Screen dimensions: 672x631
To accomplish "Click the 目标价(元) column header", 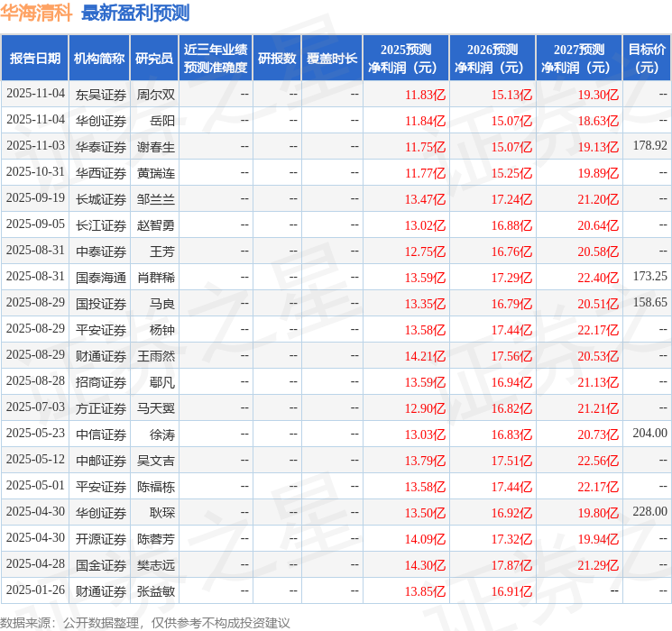I will pos(647,59).
